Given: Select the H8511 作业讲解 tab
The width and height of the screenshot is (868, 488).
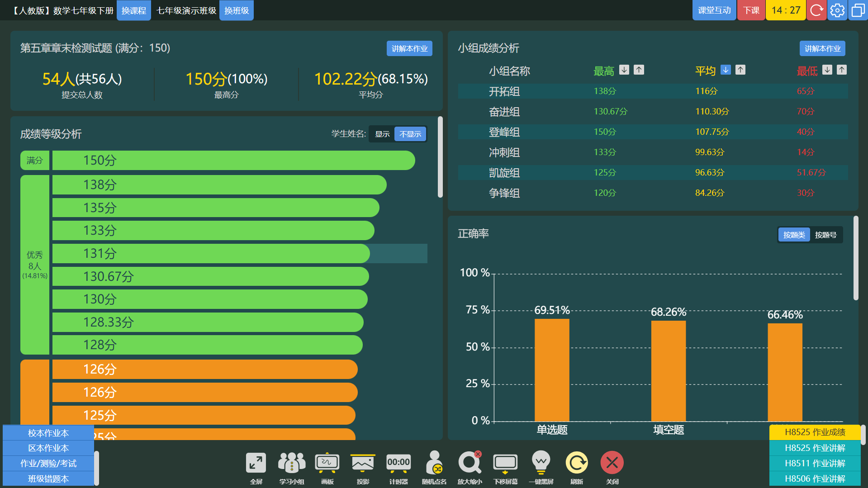Looking at the screenshot, I should coord(815,464).
